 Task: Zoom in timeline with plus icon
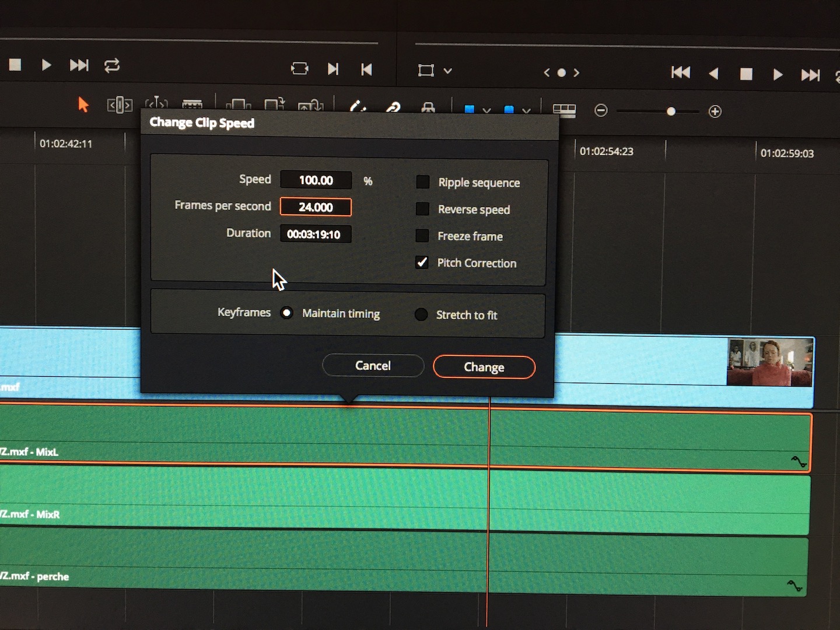[715, 111]
